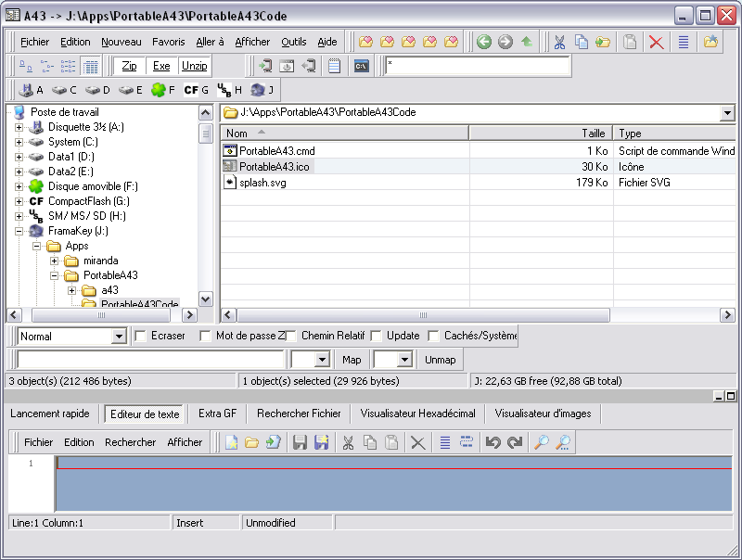
Task: Click the Unmap button
Action: [x=440, y=360]
